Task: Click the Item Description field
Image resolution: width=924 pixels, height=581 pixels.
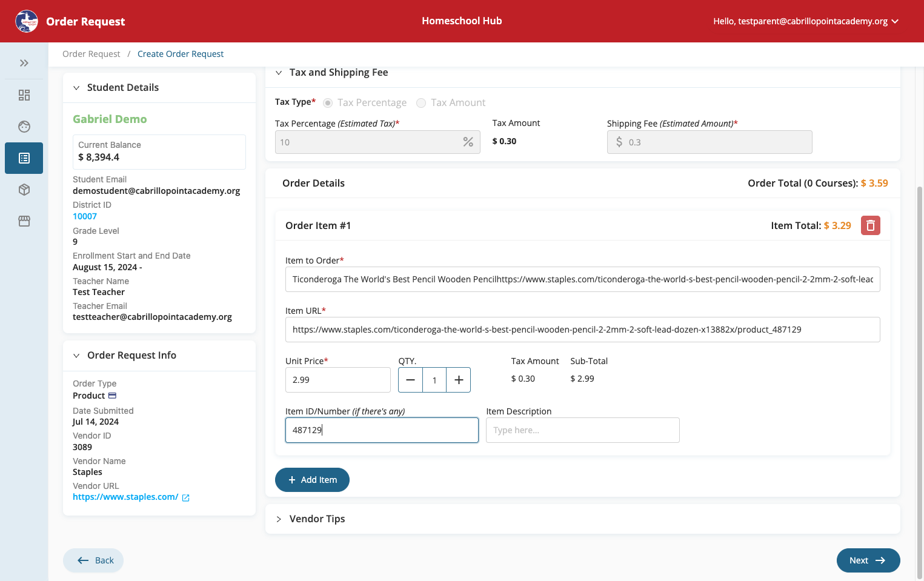Action: coord(583,430)
